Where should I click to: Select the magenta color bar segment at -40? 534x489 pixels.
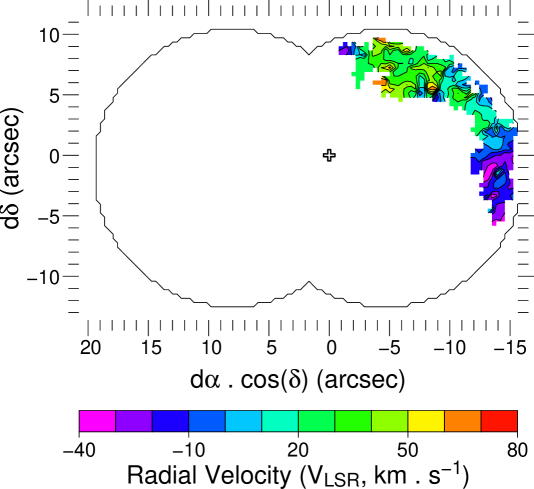click(97, 421)
